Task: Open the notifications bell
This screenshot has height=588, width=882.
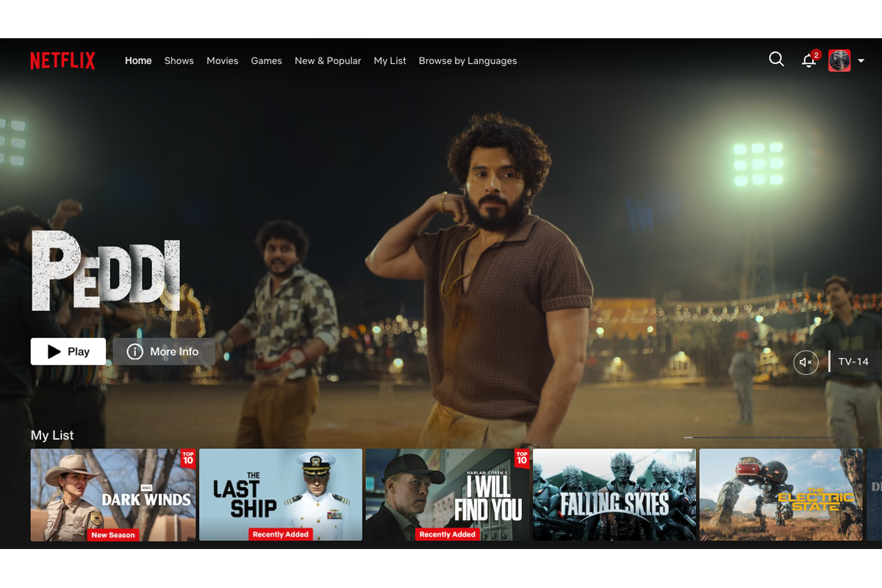Action: click(x=808, y=61)
